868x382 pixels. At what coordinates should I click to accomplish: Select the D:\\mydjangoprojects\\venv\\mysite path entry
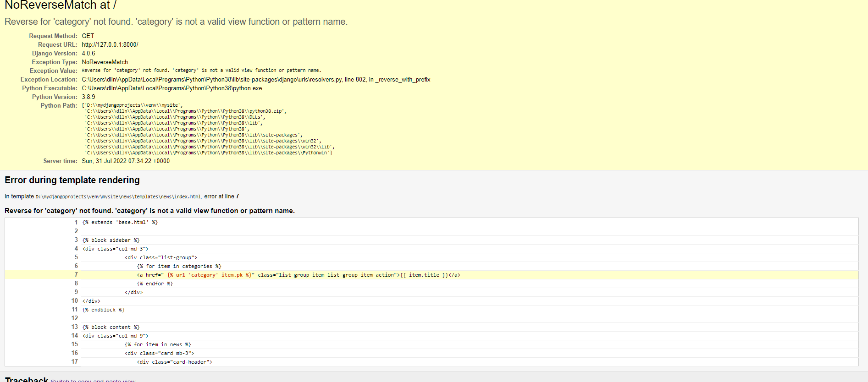point(132,105)
